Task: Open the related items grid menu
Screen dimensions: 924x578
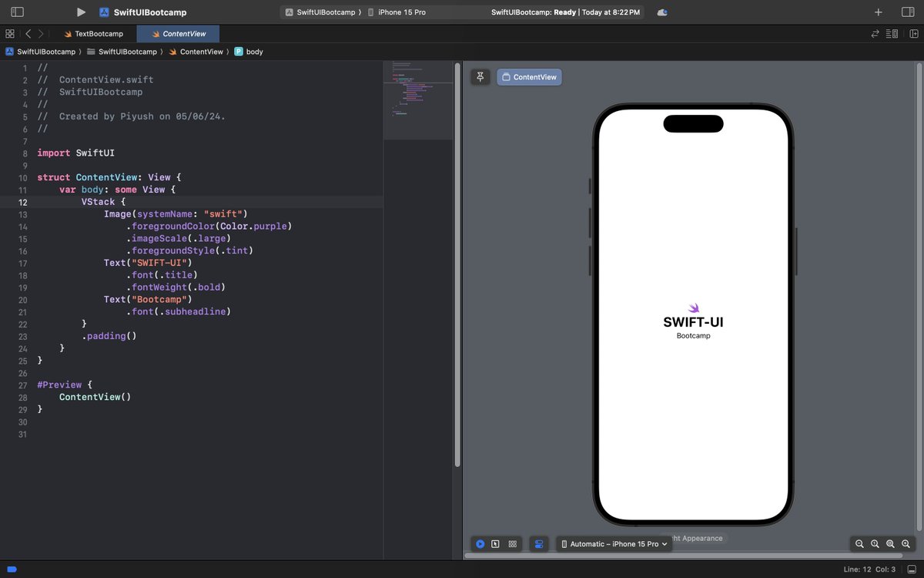Action: pos(10,34)
